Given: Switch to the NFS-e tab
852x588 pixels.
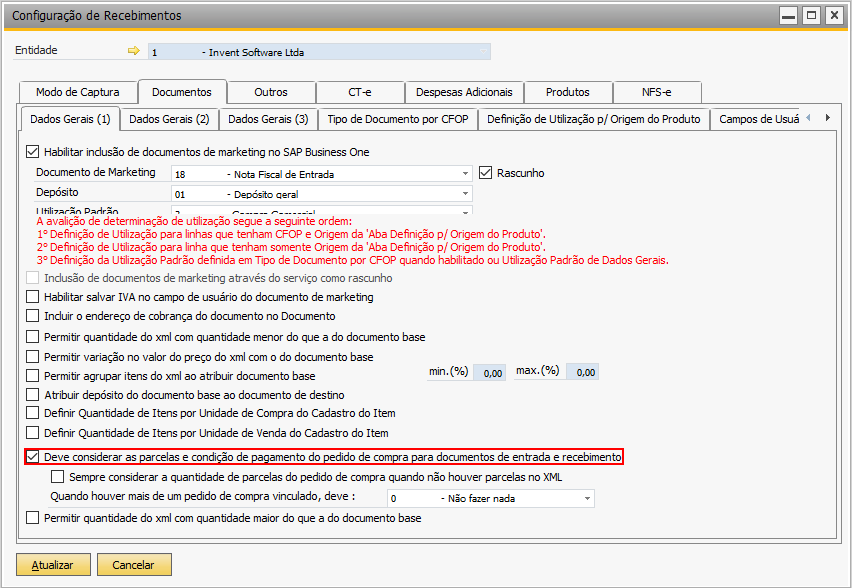Looking at the screenshot, I should [x=656, y=92].
